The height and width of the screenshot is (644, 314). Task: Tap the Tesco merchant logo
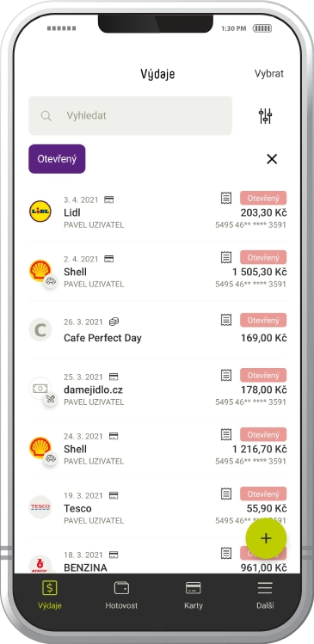tap(40, 506)
